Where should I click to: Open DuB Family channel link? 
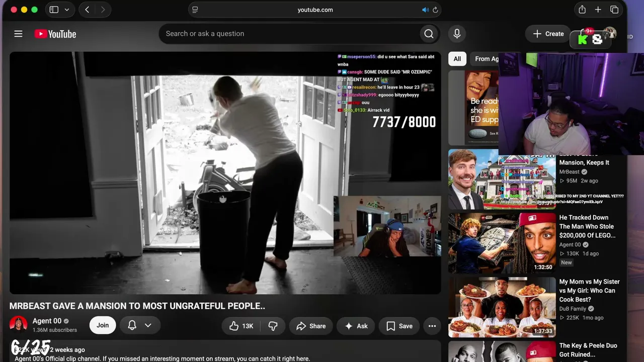coord(573,309)
